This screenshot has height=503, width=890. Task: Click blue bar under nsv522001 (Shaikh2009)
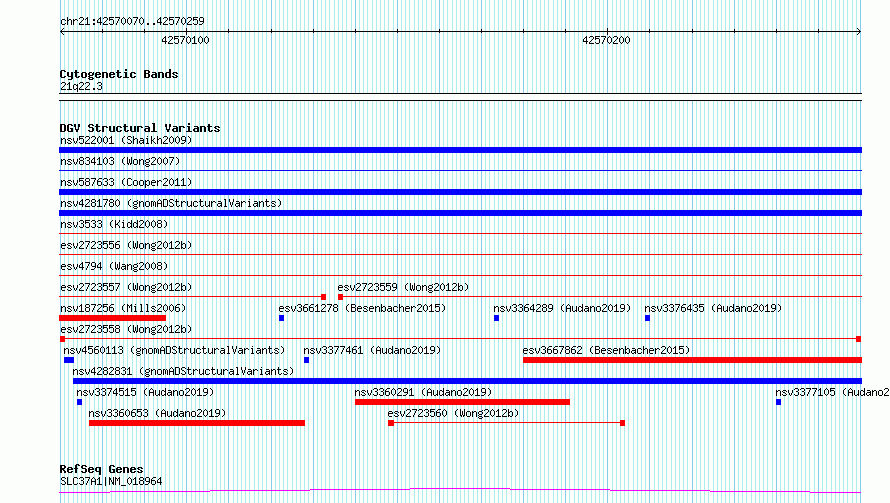(x=460, y=150)
